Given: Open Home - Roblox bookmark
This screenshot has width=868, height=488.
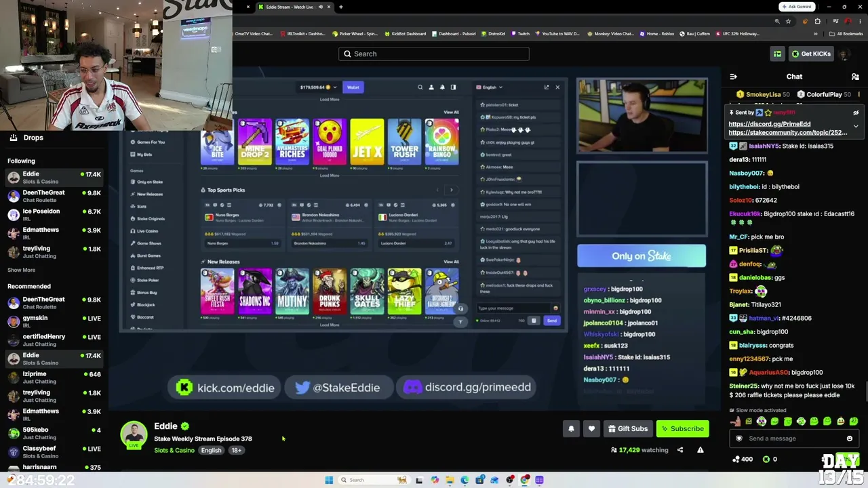Looking at the screenshot, I should tap(656, 34).
